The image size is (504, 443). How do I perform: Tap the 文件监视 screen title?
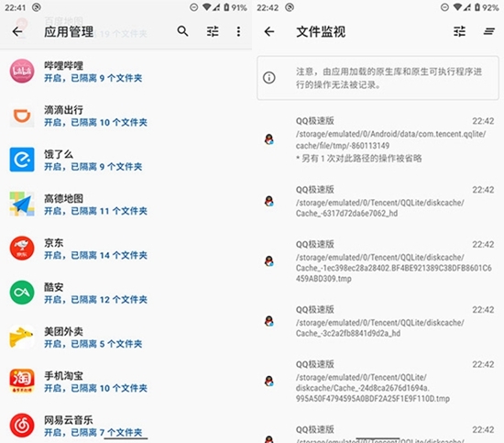coord(321,31)
